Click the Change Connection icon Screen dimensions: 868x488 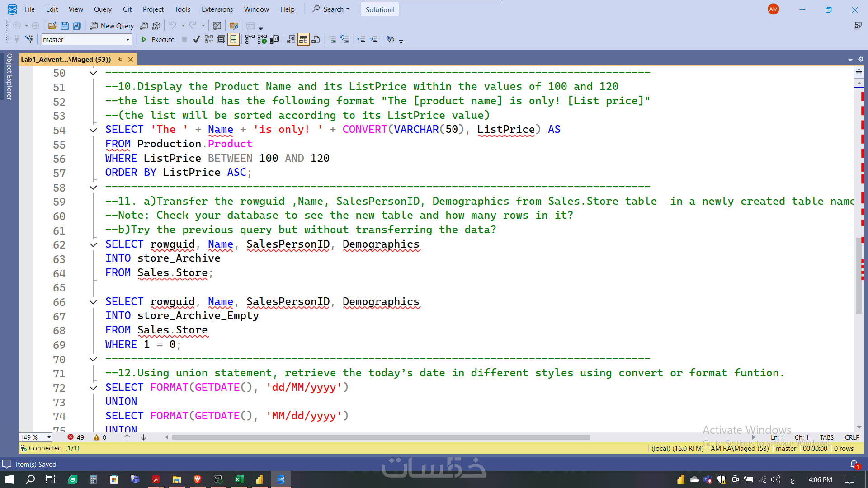click(x=29, y=40)
